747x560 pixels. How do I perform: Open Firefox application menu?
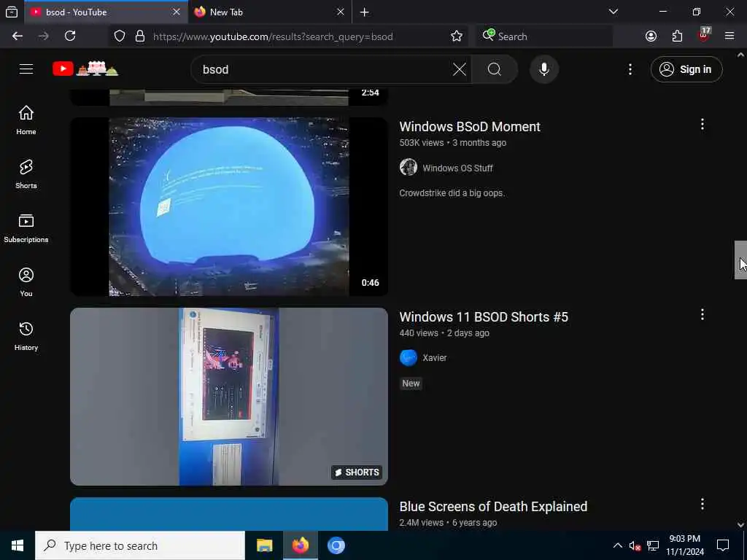coord(729,36)
